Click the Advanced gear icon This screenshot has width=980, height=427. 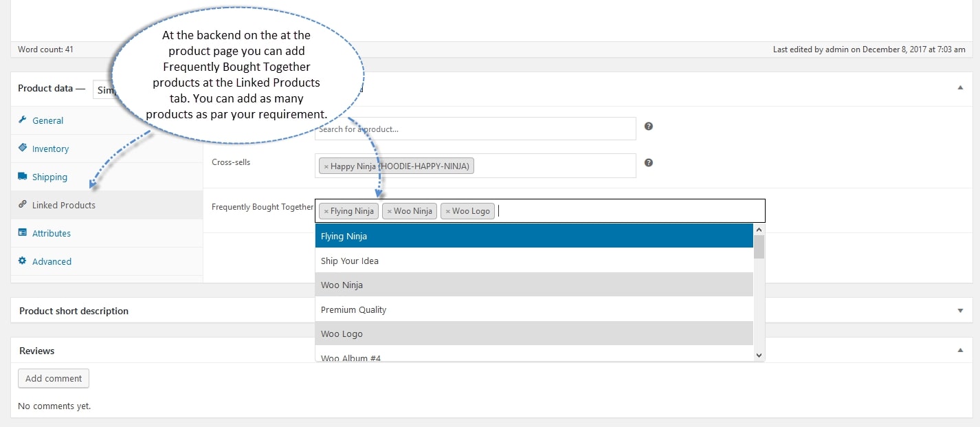coord(23,261)
